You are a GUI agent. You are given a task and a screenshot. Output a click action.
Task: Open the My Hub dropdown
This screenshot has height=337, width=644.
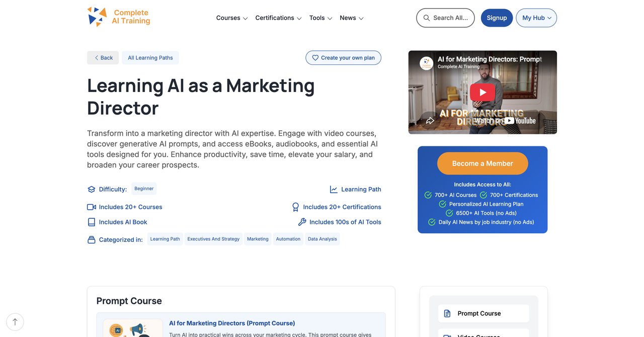tap(536, 18)
